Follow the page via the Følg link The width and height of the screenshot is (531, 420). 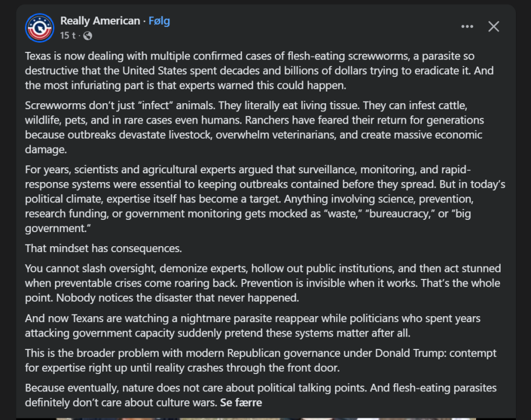(x=159, y=20)
